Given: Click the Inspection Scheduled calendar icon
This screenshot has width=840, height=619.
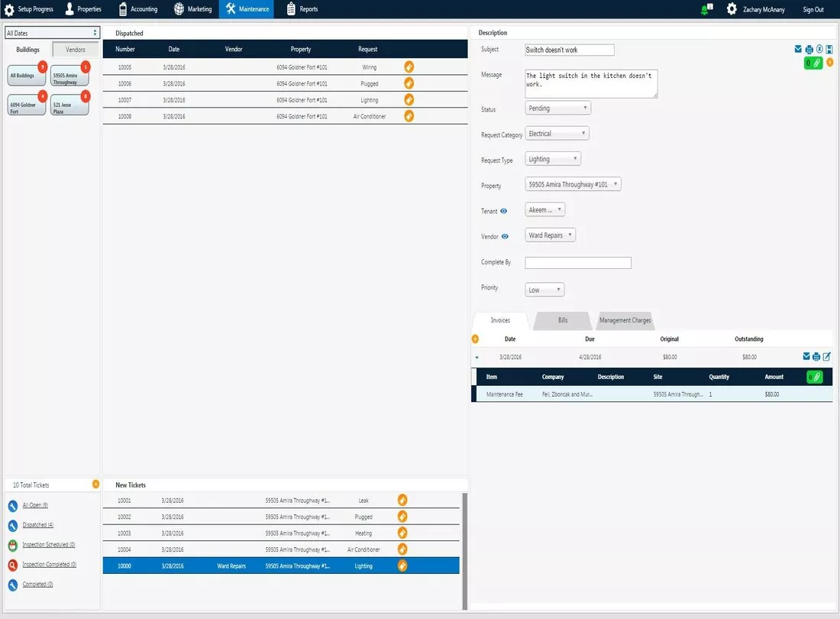Looking at the screenshot, I should tap(13, 546).
